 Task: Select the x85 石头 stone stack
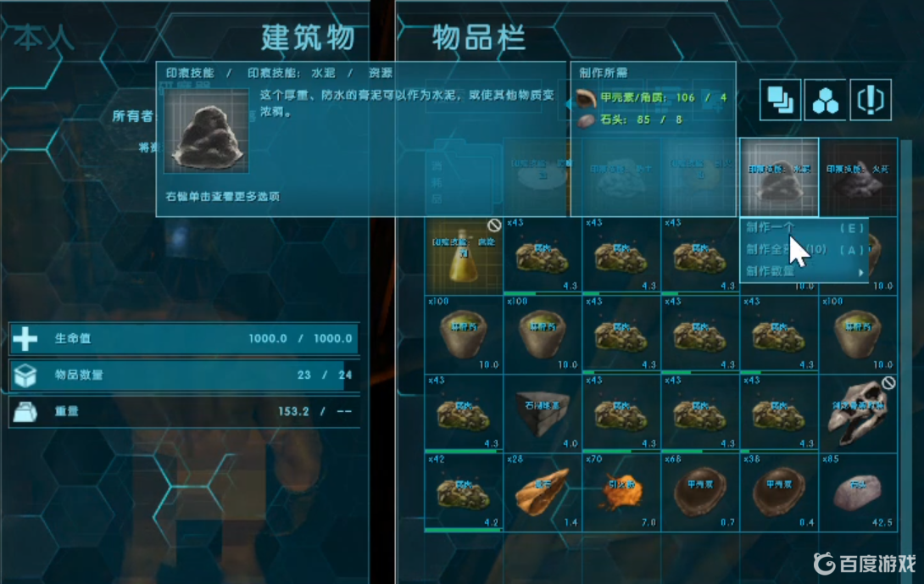pyautogui.click(x=858, y=492)
